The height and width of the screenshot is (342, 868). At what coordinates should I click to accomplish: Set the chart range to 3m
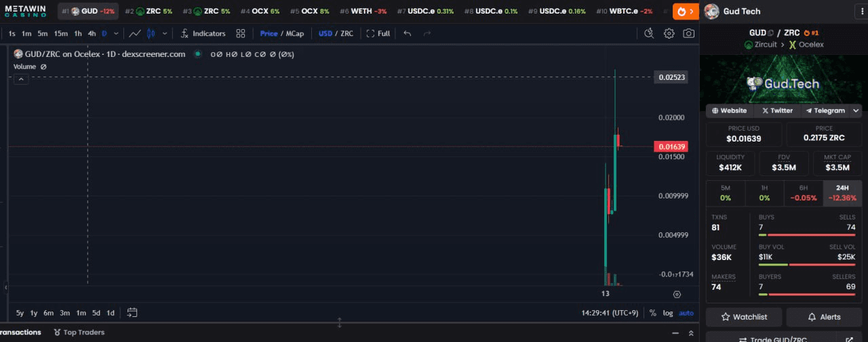(64, 313)
